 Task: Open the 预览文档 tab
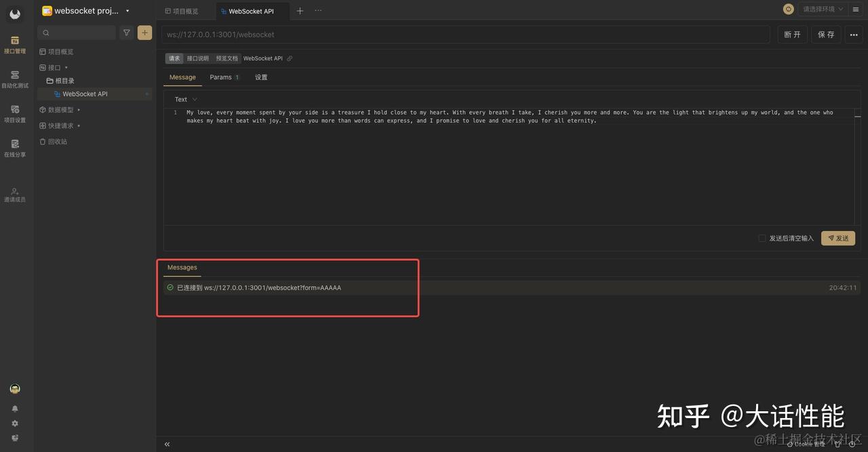coord(226,58)
